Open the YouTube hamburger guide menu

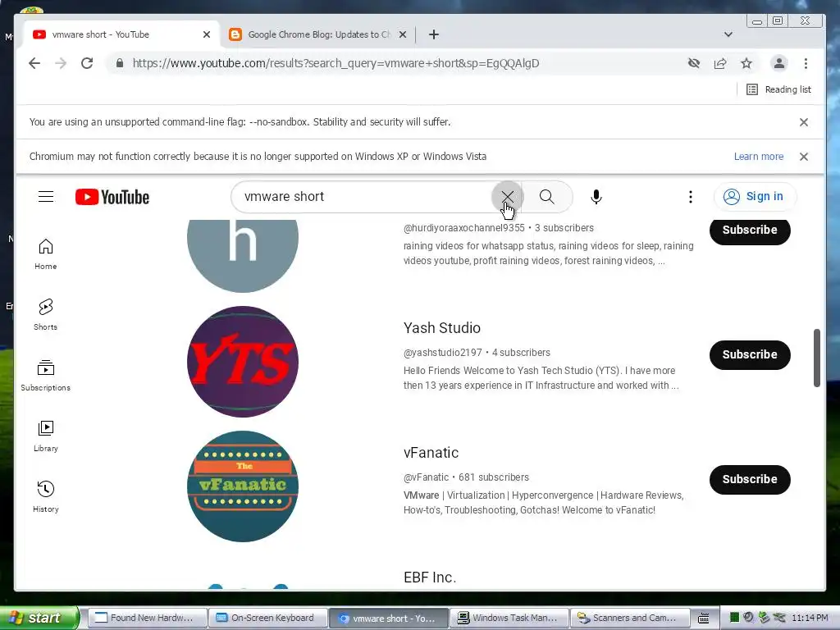pos(46,197)
